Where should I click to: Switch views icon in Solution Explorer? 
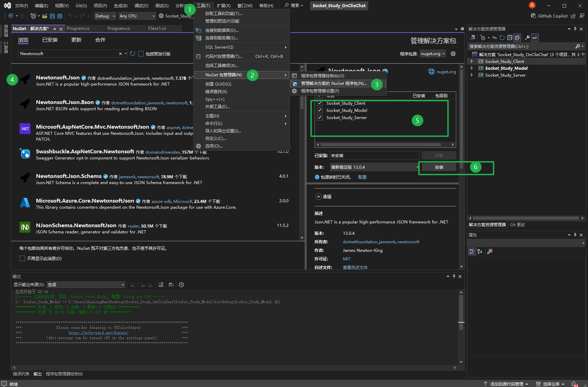473,38
